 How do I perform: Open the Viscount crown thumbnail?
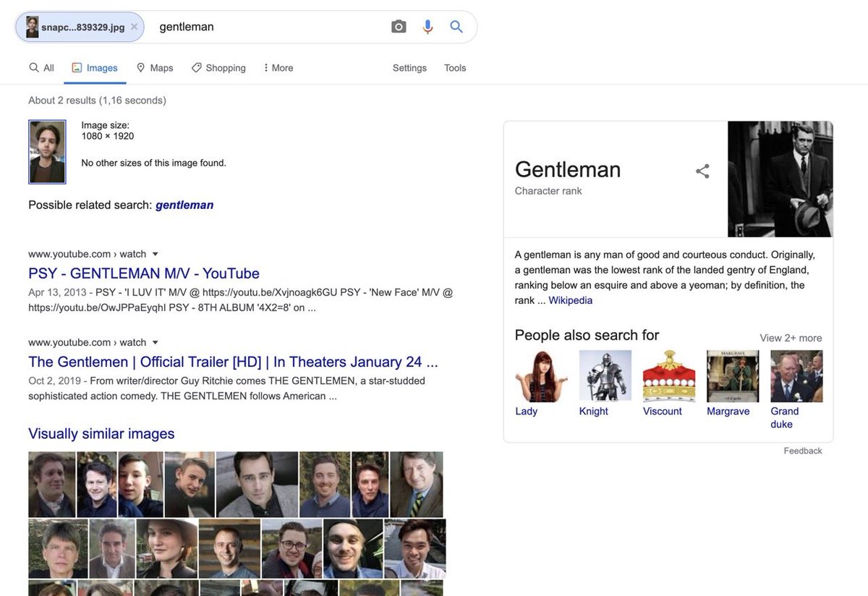669,376
